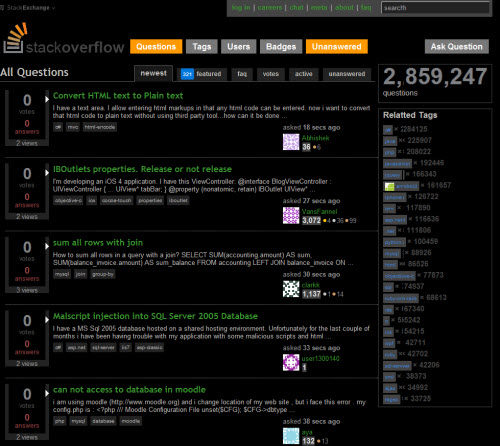This screenshot has height=446, width=500.
Task: Click the ajax tag in Related Tags
Action: tap(390, 388)
